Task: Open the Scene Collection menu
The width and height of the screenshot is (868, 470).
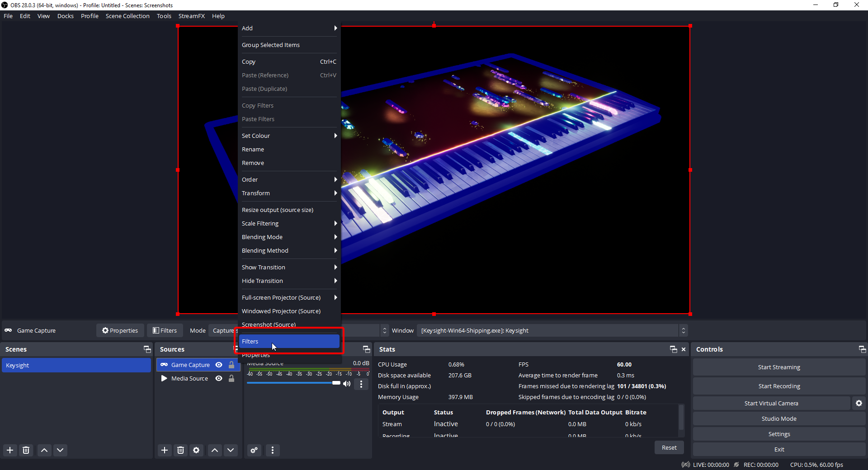Action: click(127, 16)
